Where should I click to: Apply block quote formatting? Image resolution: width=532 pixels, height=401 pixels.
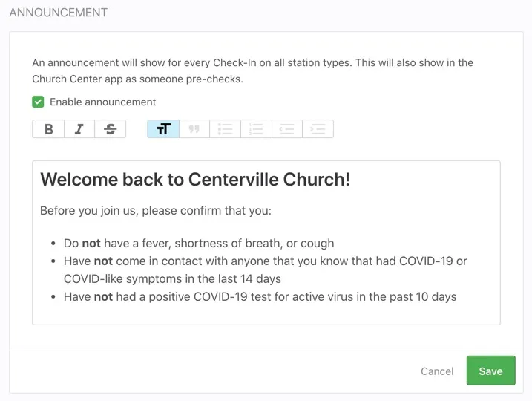pos(194,129)
